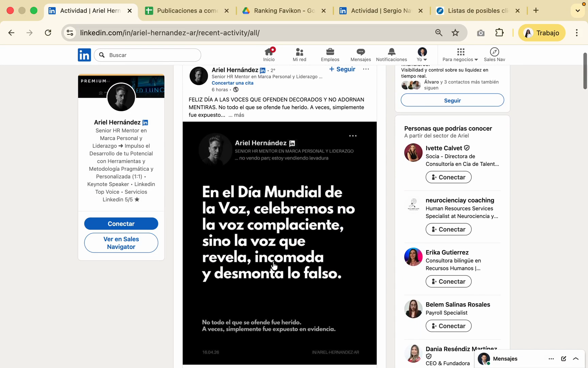The image size is (588, 368).
Task: Bookmark page with star icon
Action: 455,33
